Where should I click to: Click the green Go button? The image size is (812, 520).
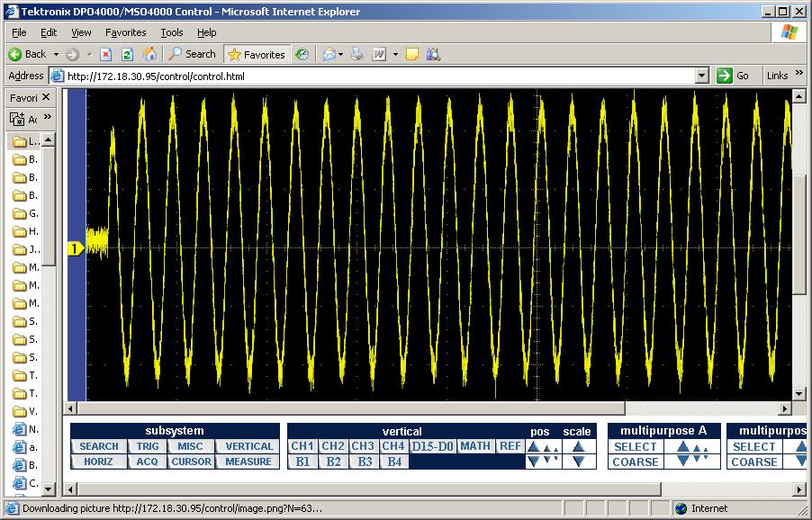[x=734, y=76]
